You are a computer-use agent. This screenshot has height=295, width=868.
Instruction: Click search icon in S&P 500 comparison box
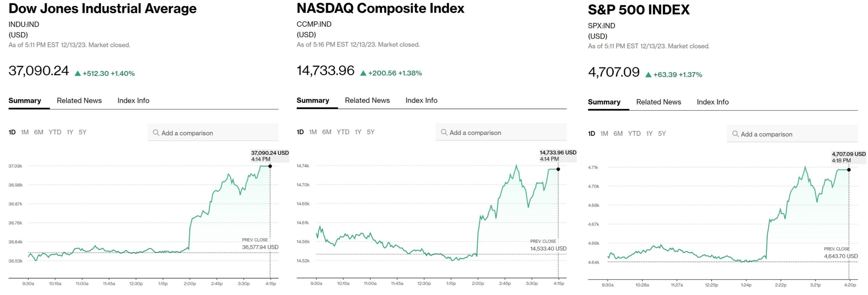click(x=735, y=134)
